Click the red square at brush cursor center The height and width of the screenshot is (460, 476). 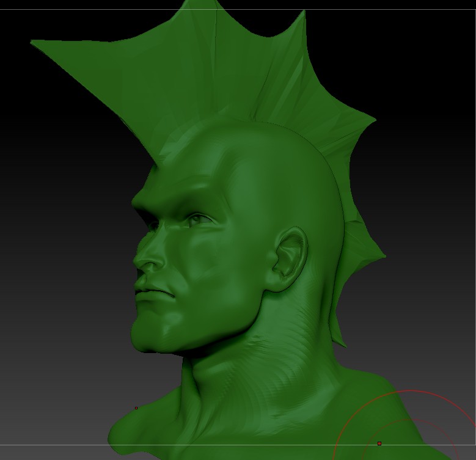(x=379, y=444)
